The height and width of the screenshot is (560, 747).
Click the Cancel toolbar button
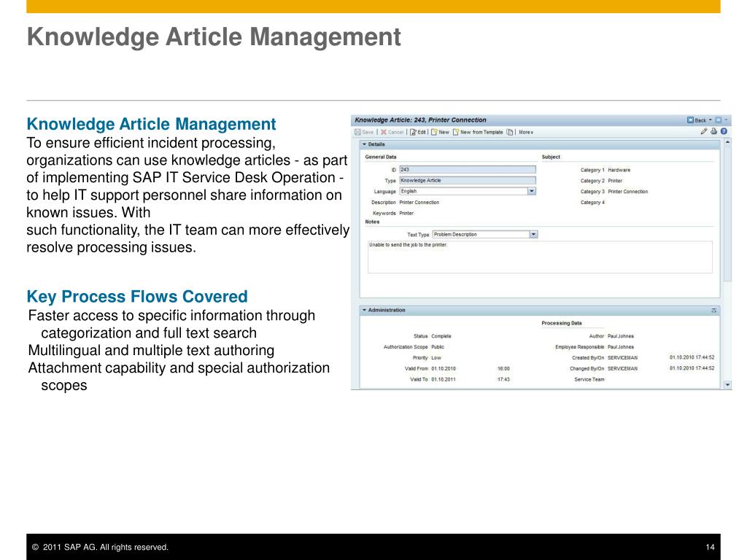click(392, 132)
